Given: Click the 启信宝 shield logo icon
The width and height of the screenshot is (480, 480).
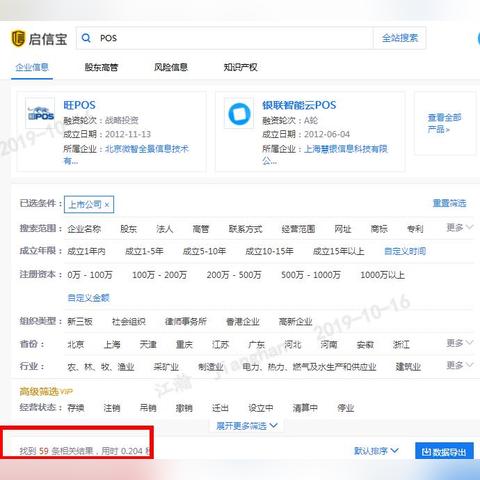Looking at the screenshot, I should click(x=18, y=38).
